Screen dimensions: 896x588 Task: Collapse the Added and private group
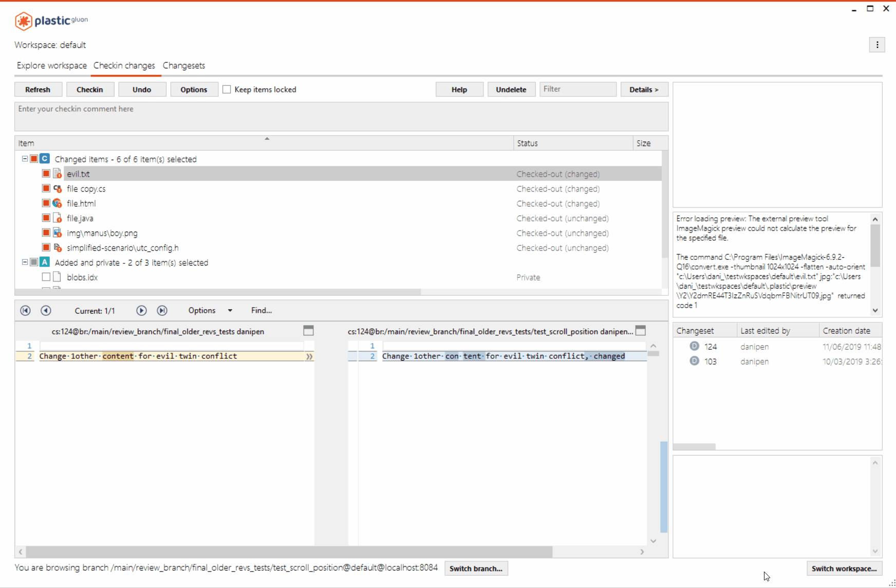(x=24, y=262)
